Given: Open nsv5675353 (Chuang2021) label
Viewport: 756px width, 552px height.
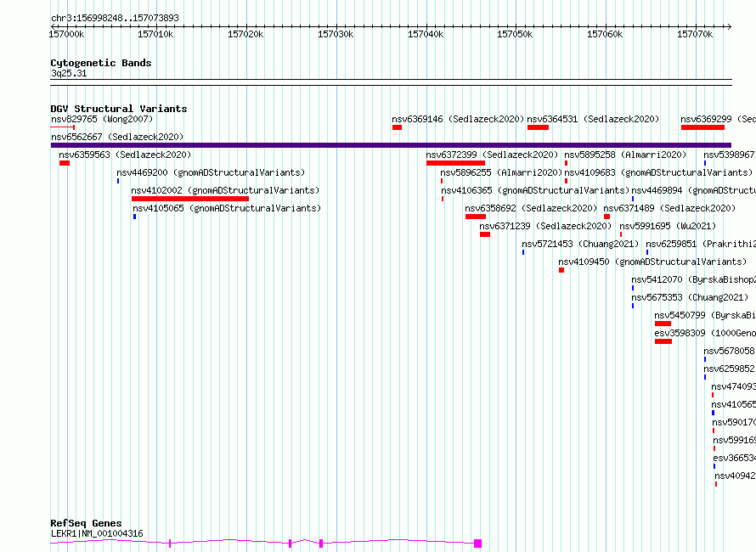Looking at the screenshot, I should [690, 297].
